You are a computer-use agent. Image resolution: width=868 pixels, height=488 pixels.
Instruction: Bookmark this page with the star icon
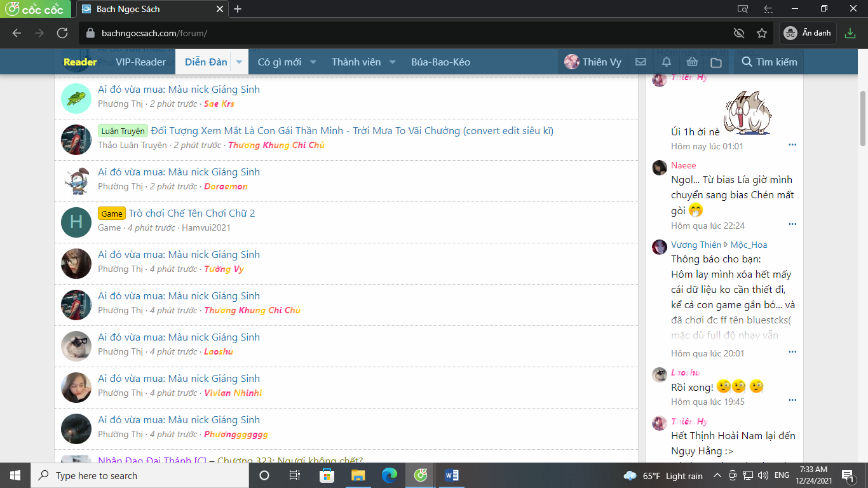[x=762, y=33]
